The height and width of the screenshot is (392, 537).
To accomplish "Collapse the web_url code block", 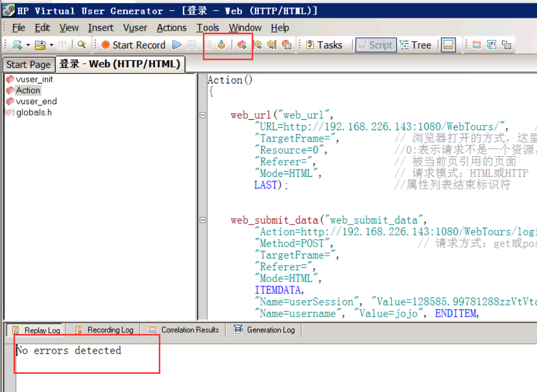I will [x=202, y=115].
